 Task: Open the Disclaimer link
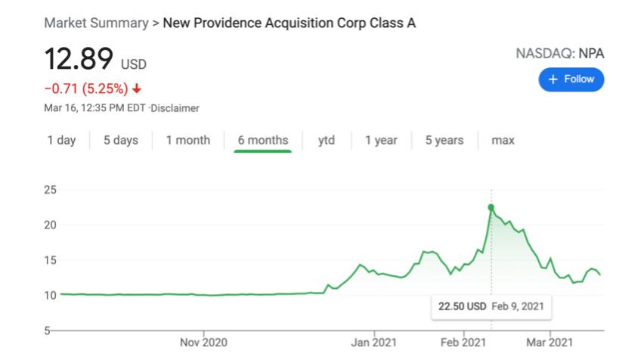175,108
